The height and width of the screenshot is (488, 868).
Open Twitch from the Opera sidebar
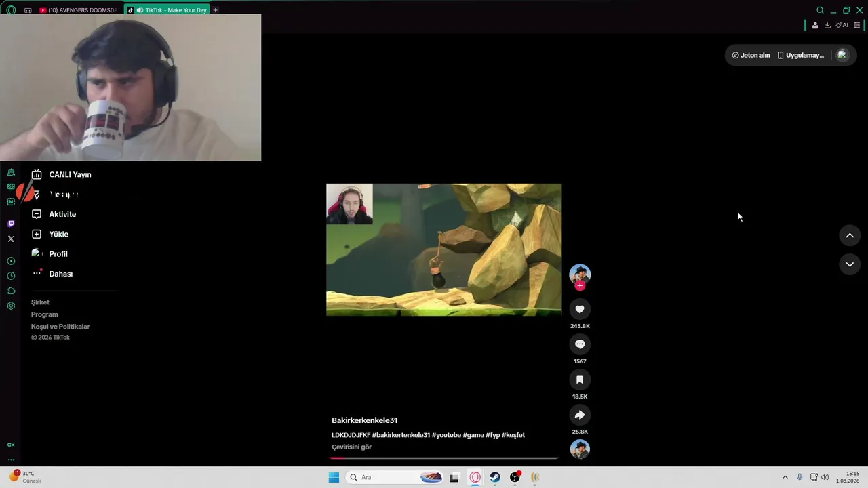pos(11,224)
